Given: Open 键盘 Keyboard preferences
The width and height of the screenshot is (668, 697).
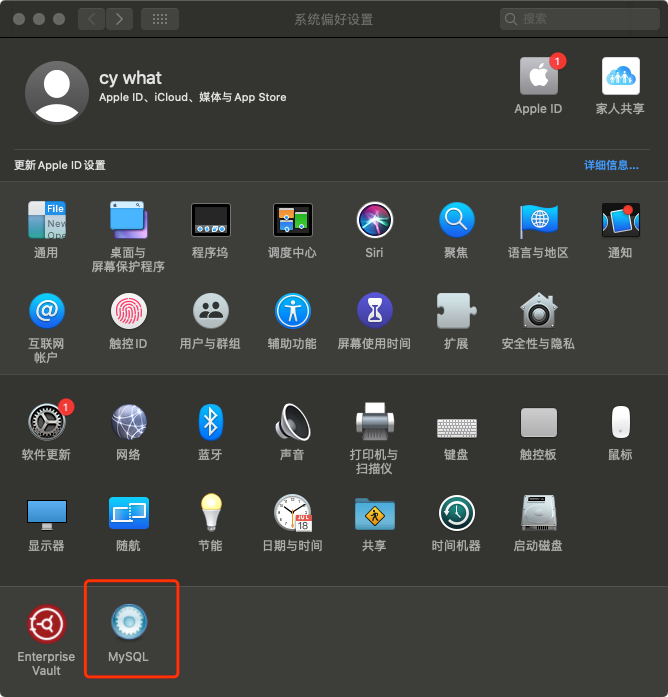Looking at the screenshot, I should (x=456, y=428).
